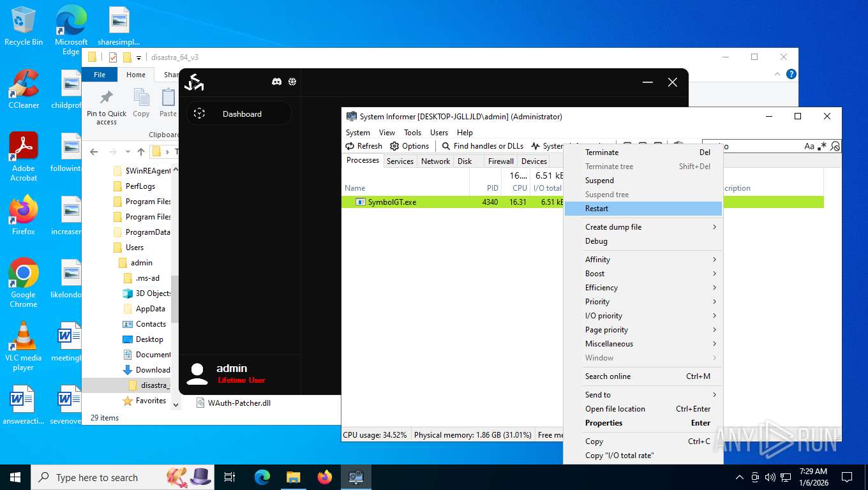
Task: Open the View menu in System Informer
Action: pyautogui.click(x=387, y=133)
